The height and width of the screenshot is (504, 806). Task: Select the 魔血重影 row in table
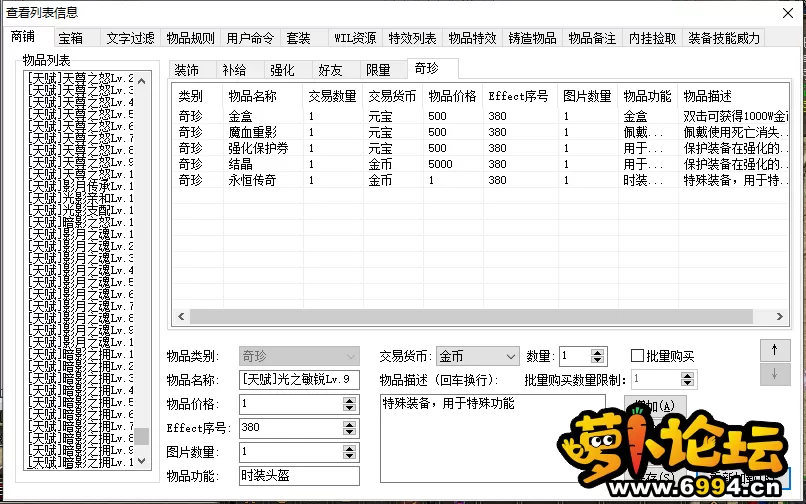252,132
